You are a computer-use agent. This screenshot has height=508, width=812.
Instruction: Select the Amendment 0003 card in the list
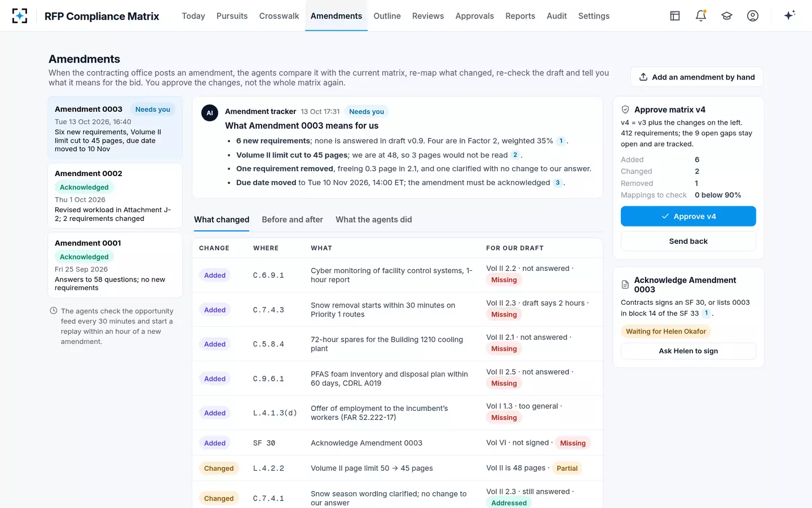pyautogui.click(x=115, y=128)
